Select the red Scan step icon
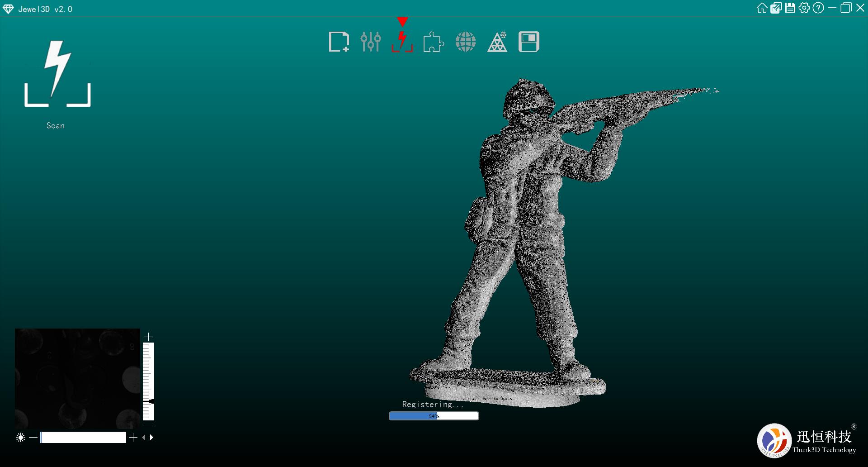This screenshot has height=467, width=868. 402,42
